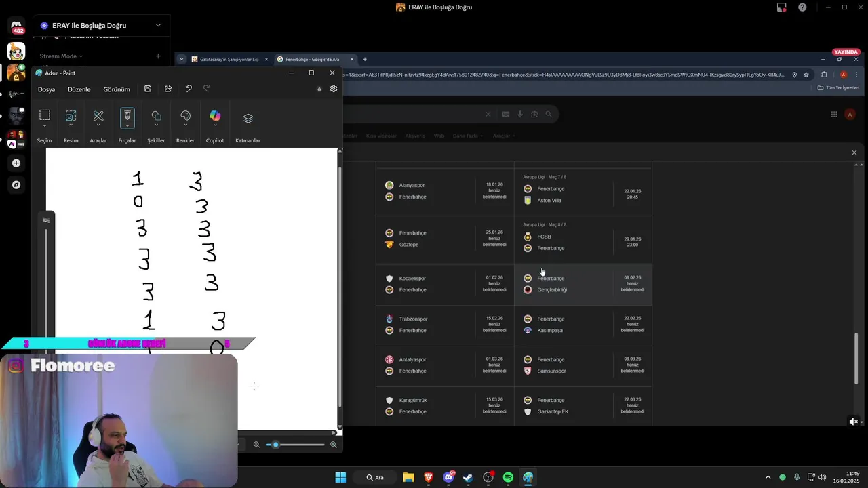The image size is (868, 488).
Task: Open the Renkler color palette in Paint
Action: [185, 116]
